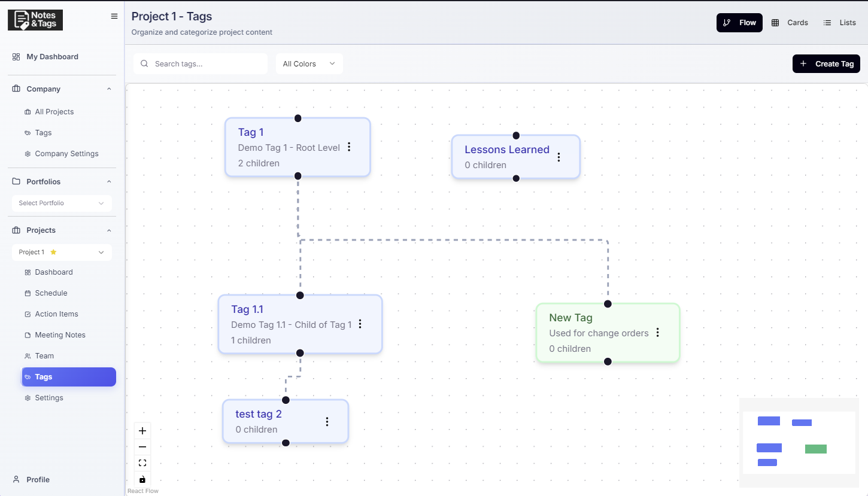
Task: Select the green New Tag node in the minimap
Action: pyautogui.click(x=816, y=448)
